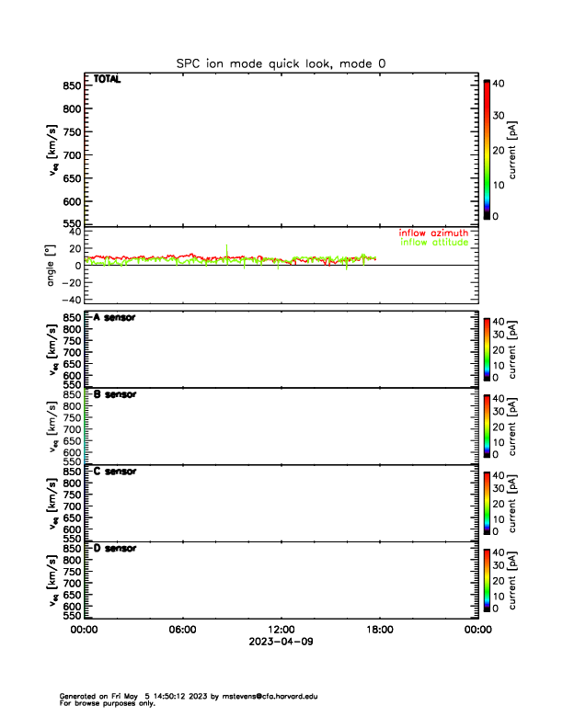This screenshot has height=728, width=563.
Task: Click the "angle [°]" y-axis label
Action: 52,265
